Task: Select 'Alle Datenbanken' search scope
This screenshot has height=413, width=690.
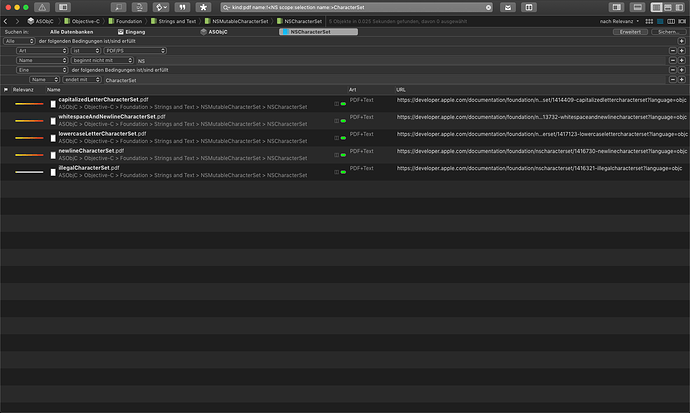Action: (71, 32)
